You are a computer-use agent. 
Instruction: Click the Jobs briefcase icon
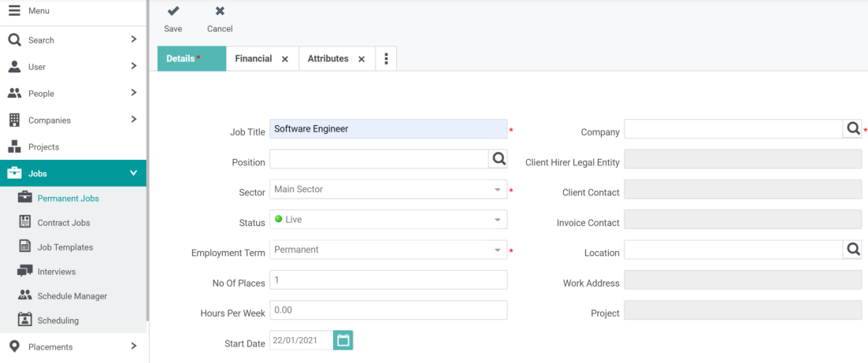coord(14,173)
